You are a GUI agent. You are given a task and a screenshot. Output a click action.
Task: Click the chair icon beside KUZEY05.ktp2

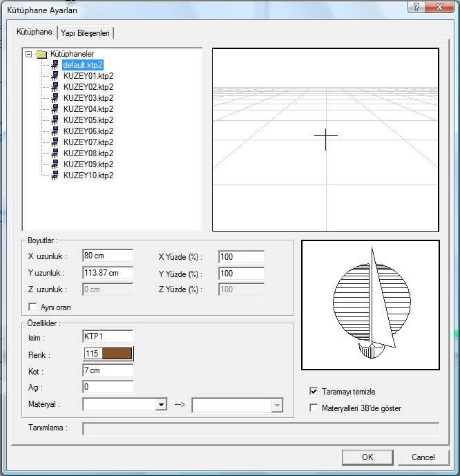55,120
